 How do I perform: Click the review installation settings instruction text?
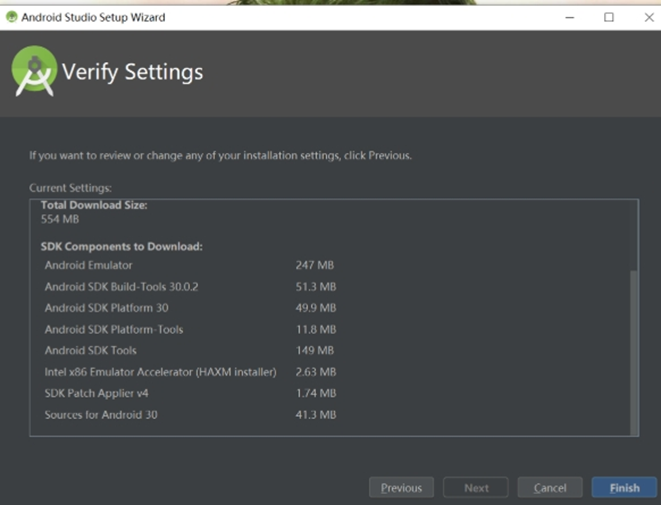[220, 156]
